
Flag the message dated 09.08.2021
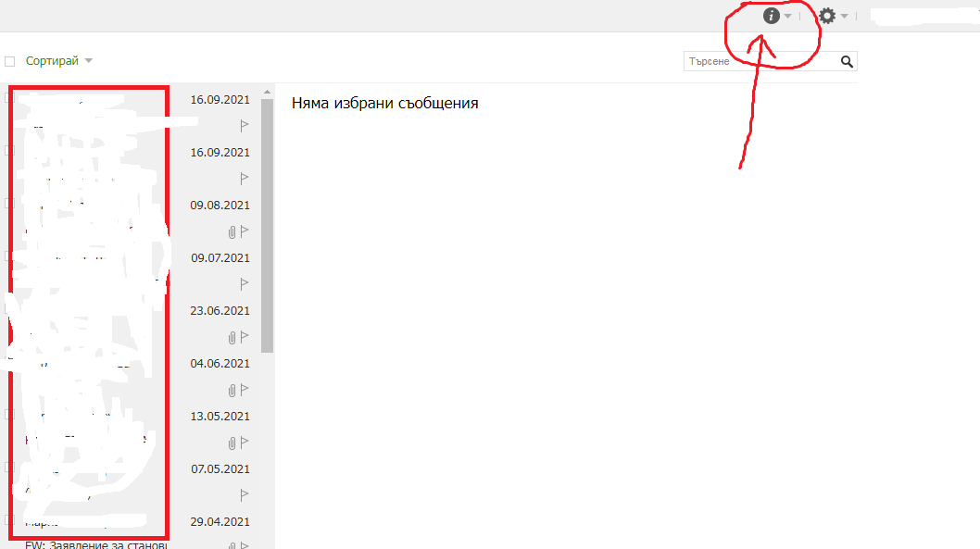pos(245,231)
